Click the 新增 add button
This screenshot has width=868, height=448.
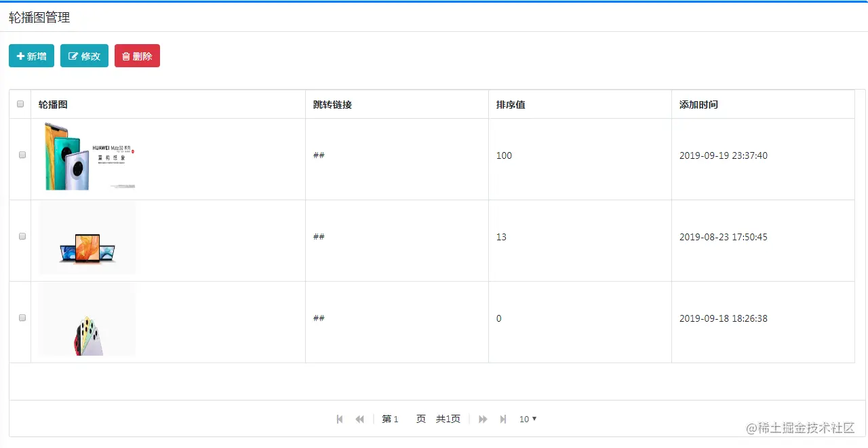[31, 56]
